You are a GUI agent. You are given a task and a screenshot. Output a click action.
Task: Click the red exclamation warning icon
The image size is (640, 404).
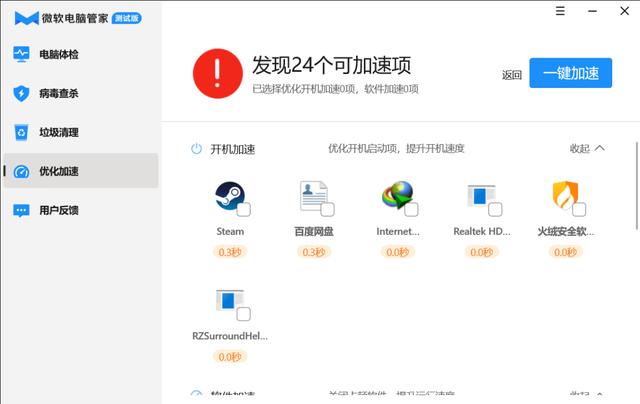[x=218, y=73]
